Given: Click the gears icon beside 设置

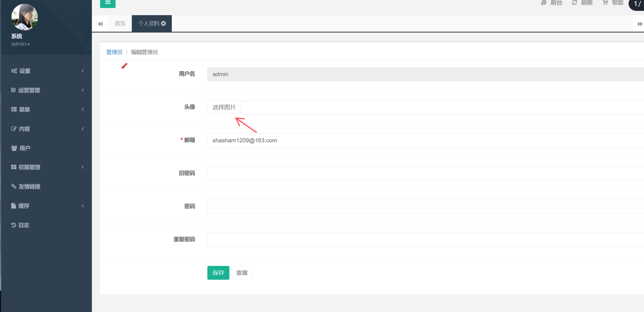Looking at the screenshot, I should (14, 71).
